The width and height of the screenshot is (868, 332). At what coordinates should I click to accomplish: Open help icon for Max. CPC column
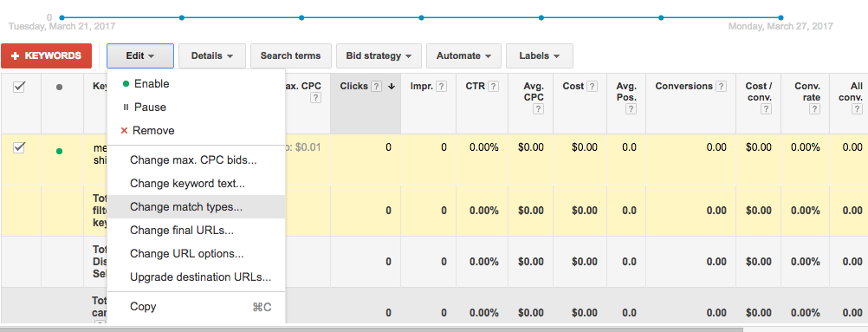(x=315, y=98)
